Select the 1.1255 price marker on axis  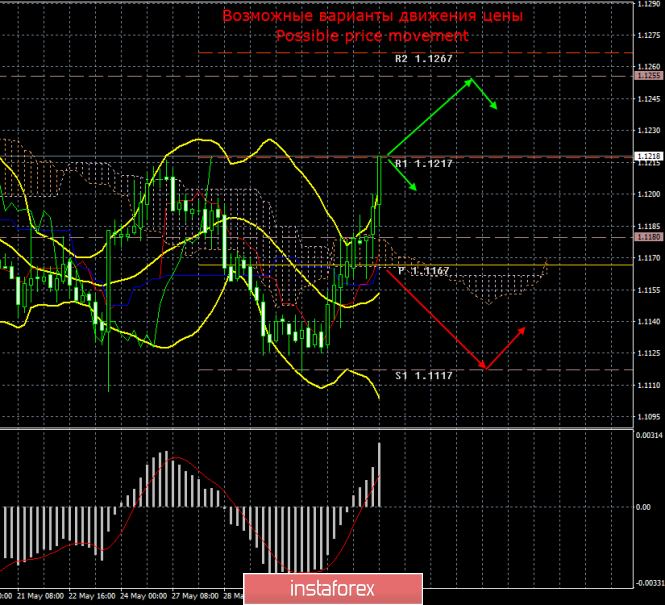649,75
